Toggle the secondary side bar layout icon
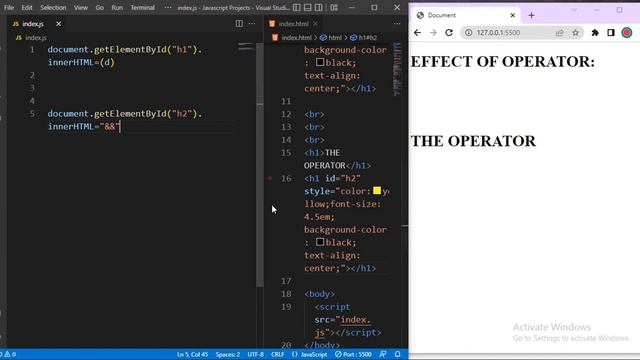The width and height of the screenshot is (640, 360). [x=319, y=7]
